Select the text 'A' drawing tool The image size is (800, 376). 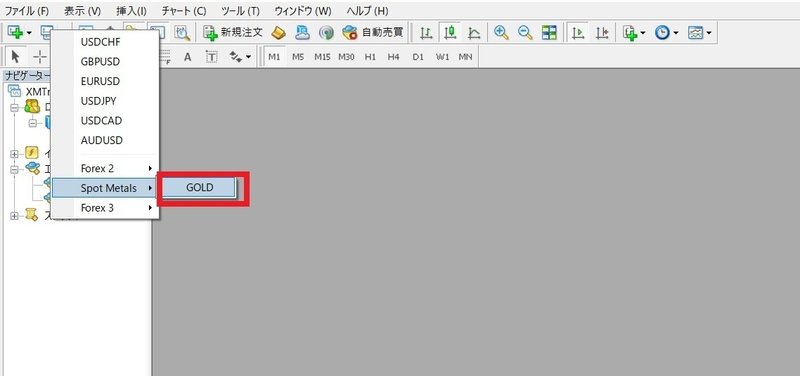click(x=188, y=57)
